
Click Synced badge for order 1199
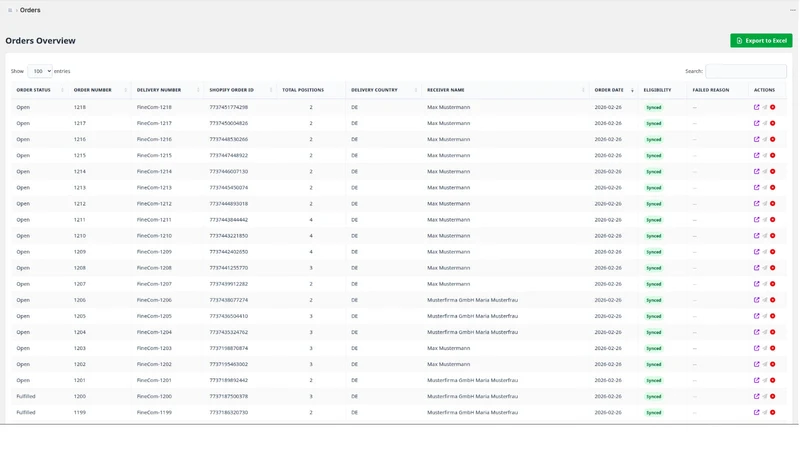pyautogui.click(x=654, y=412)
